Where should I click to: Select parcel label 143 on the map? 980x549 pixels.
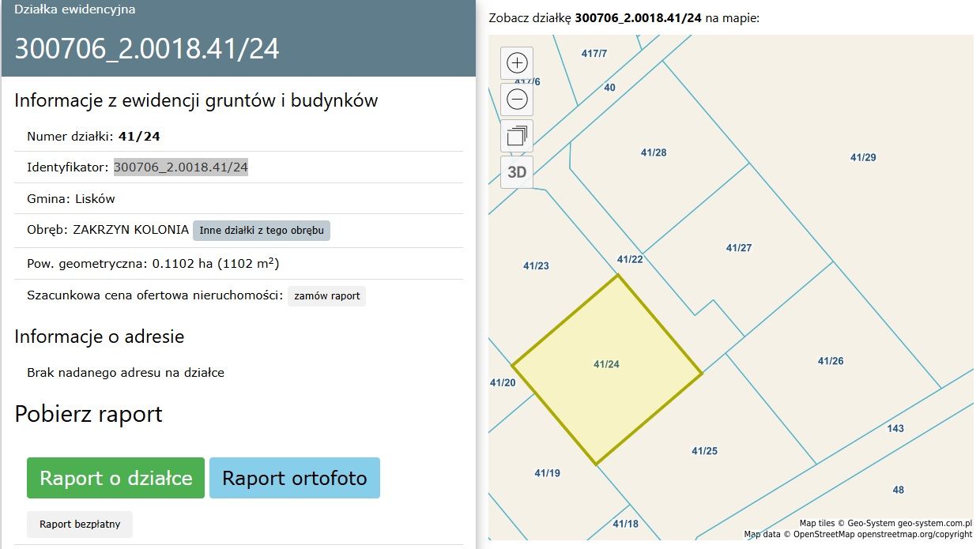pos(895,429)
